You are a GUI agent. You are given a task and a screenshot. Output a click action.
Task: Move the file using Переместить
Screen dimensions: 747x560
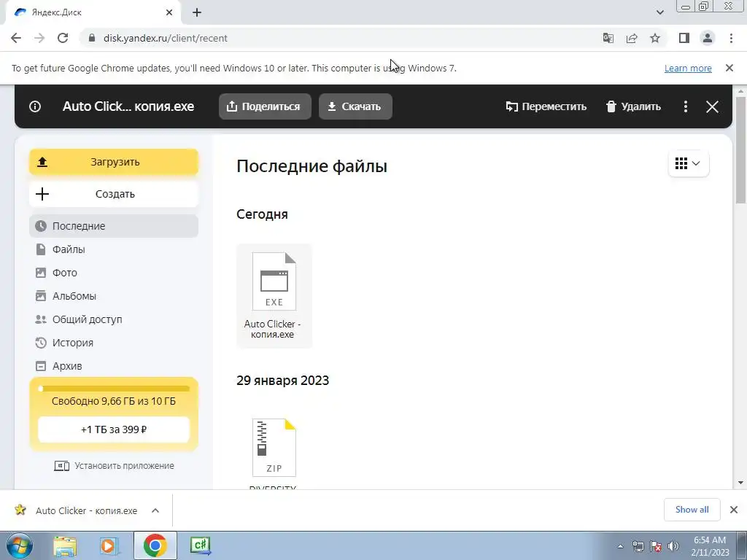(x=546, y=106)
